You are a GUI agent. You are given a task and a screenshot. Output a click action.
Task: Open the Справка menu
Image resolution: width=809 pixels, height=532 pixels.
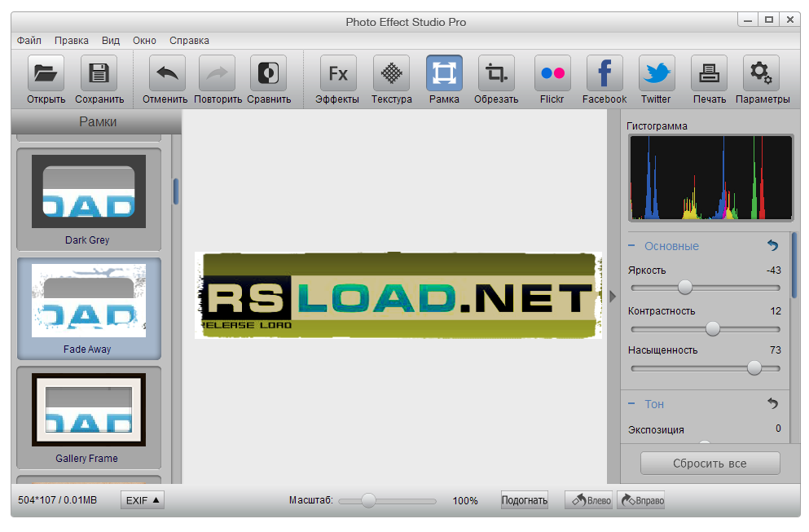coord(189,40)
